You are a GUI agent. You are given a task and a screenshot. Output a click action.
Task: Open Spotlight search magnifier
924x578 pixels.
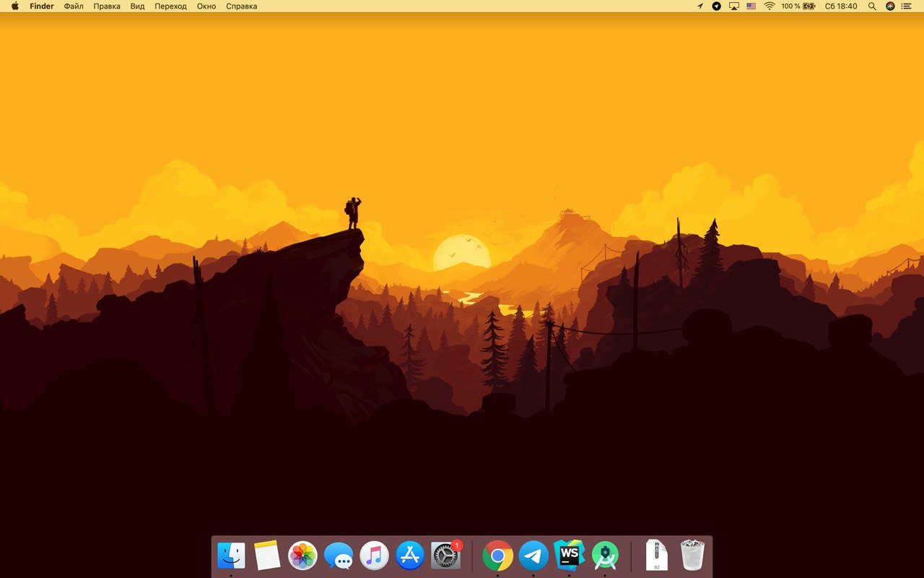[872, 6]
